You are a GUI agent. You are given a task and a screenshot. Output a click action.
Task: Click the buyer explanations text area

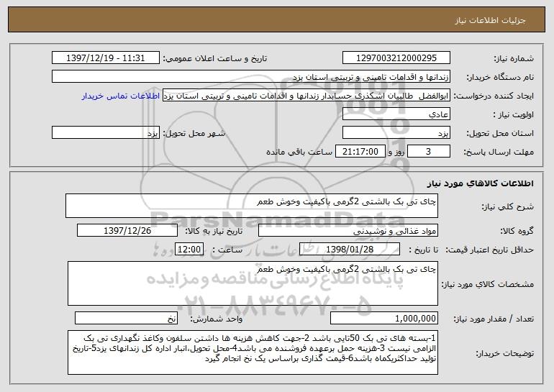point(253,352)
